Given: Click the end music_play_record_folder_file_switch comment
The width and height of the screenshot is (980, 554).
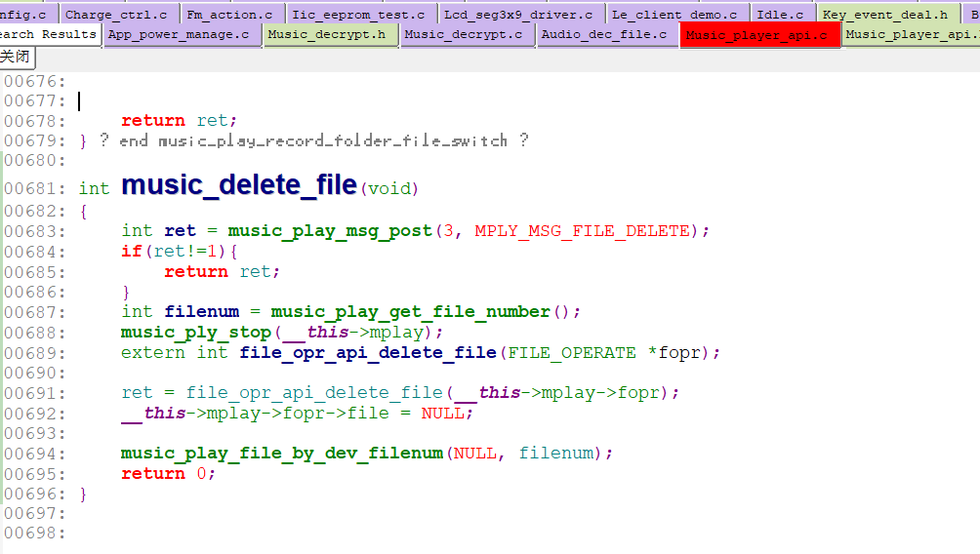Looking at the screenshot, I should (x=313, y=141).
